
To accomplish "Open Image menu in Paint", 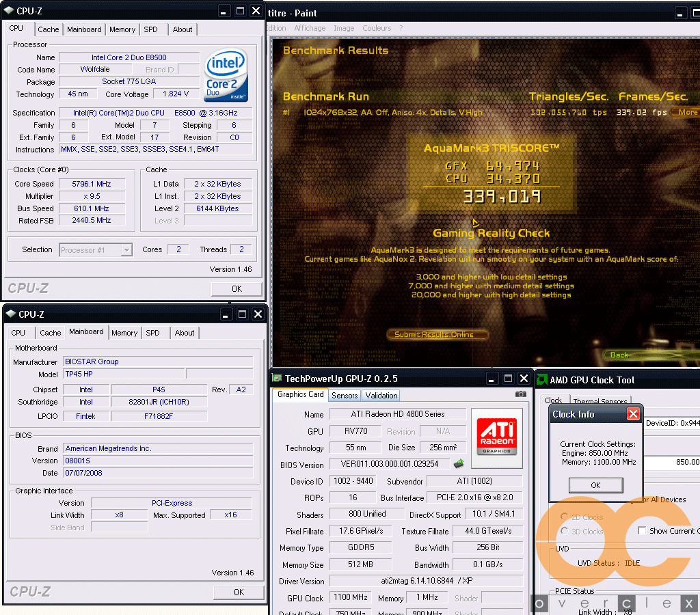I will click(345, 28).
